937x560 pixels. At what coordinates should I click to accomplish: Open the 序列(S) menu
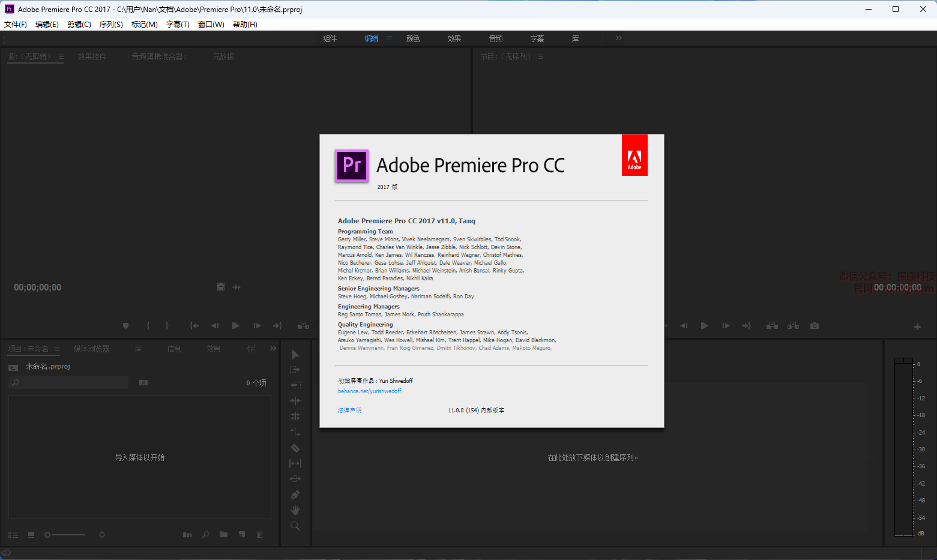pos(111,25)
